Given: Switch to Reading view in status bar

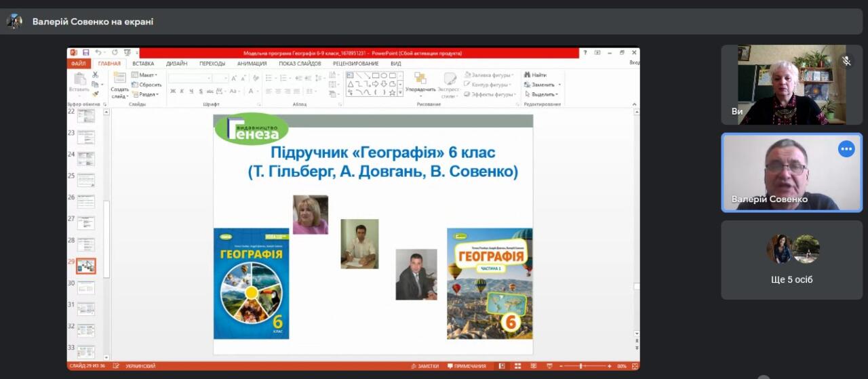Looking at the screenshot, I should (x=534, y=366).
